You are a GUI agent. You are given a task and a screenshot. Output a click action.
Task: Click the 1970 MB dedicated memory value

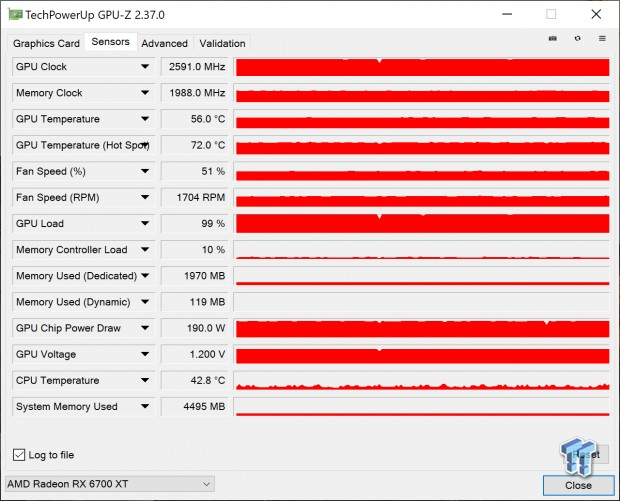[x=195, y=276]
